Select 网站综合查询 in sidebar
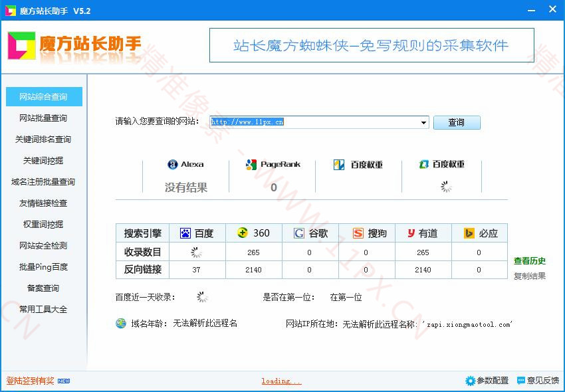This screenshot has width=565, height=392. pyautogui.click(x=44, y=96)
